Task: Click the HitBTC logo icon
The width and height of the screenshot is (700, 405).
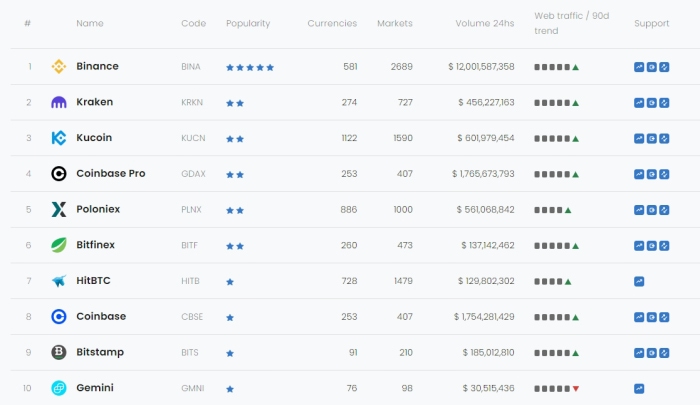Action: click(59, 281)
